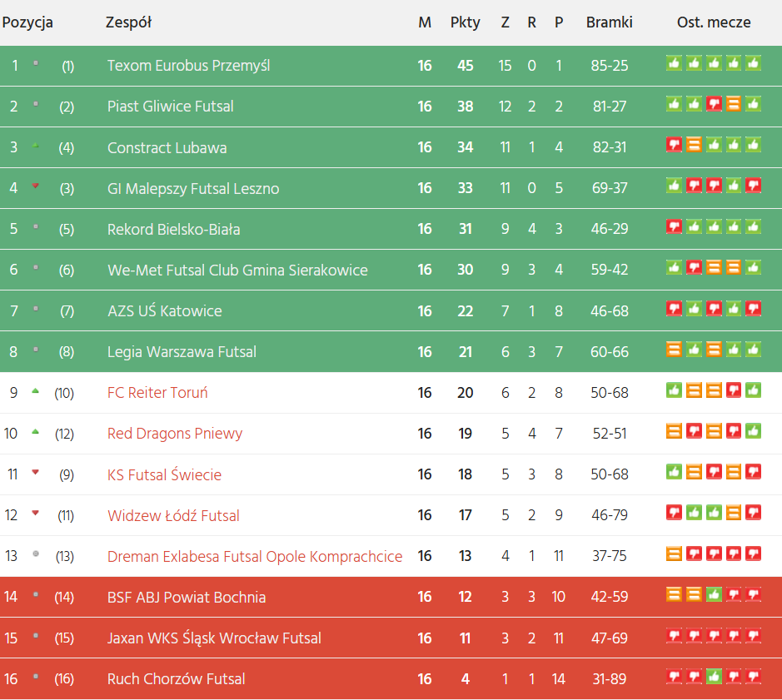Click the red loss icon in Piast Gliwice row
Viewport: 782px width, 700px height.
click(714, 104)
